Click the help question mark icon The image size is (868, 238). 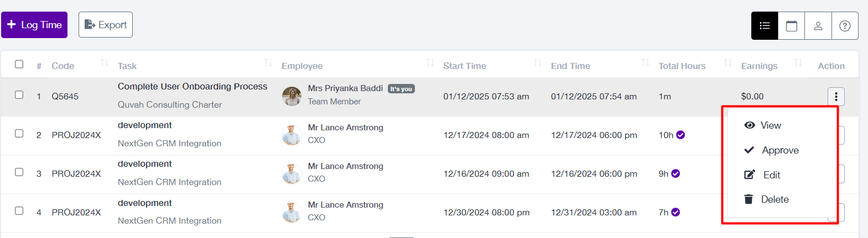845,25
